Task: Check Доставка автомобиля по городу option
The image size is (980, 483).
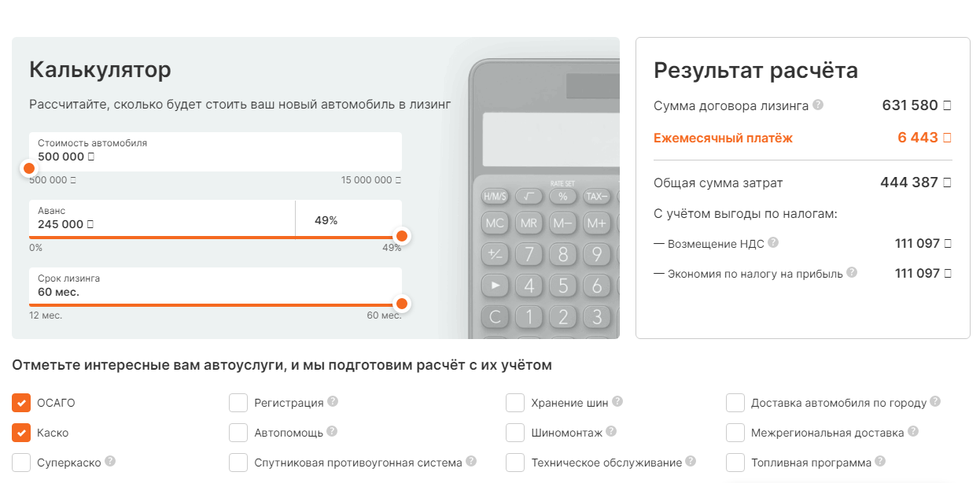Action: (735, 403)
